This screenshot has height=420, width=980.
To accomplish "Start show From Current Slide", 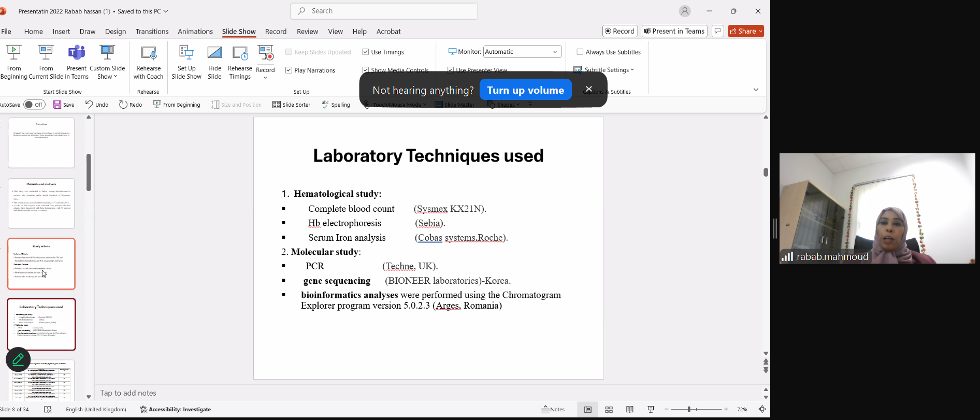I will (46, 62).
